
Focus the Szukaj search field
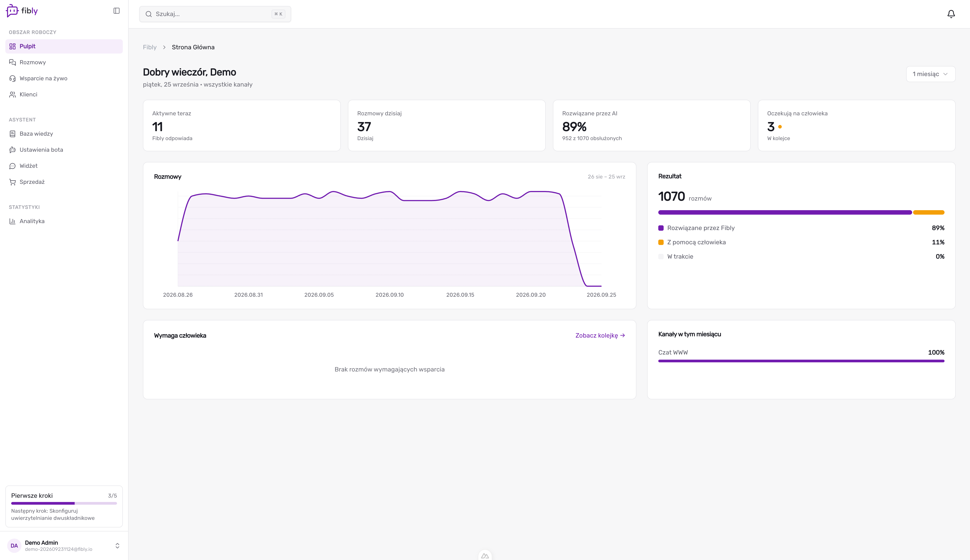[215, 14]
